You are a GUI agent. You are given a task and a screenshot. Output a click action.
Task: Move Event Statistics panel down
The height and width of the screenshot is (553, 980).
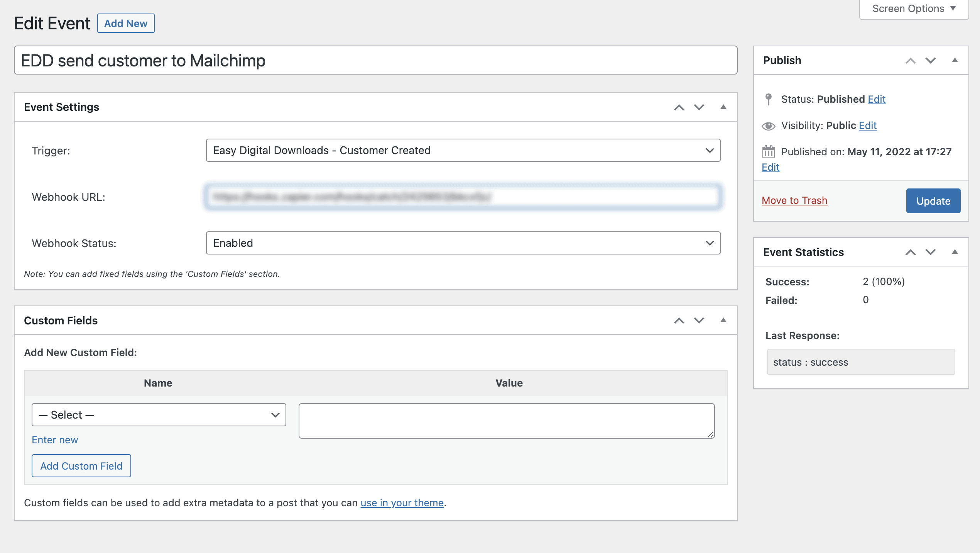931,252
